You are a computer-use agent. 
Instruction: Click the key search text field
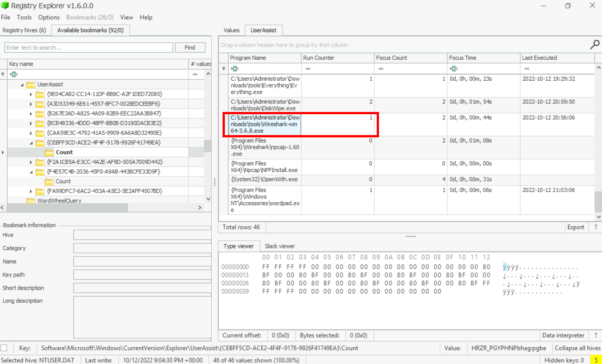pyautogui.click(x=88, y=48)
